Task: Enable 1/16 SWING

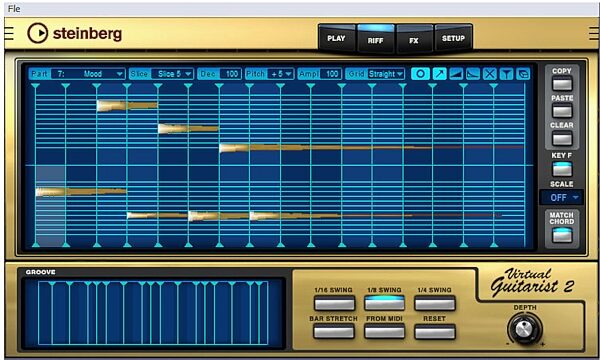Action: click(334, 303)
